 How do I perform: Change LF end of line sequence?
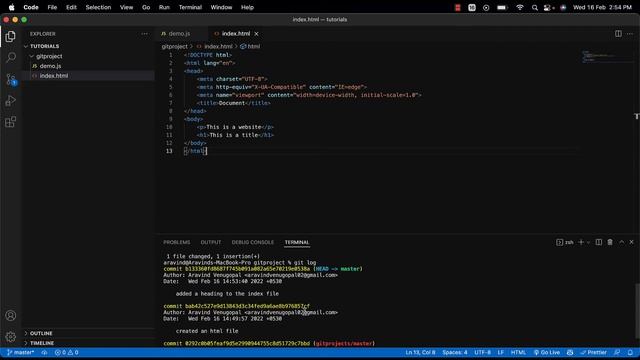501,352
